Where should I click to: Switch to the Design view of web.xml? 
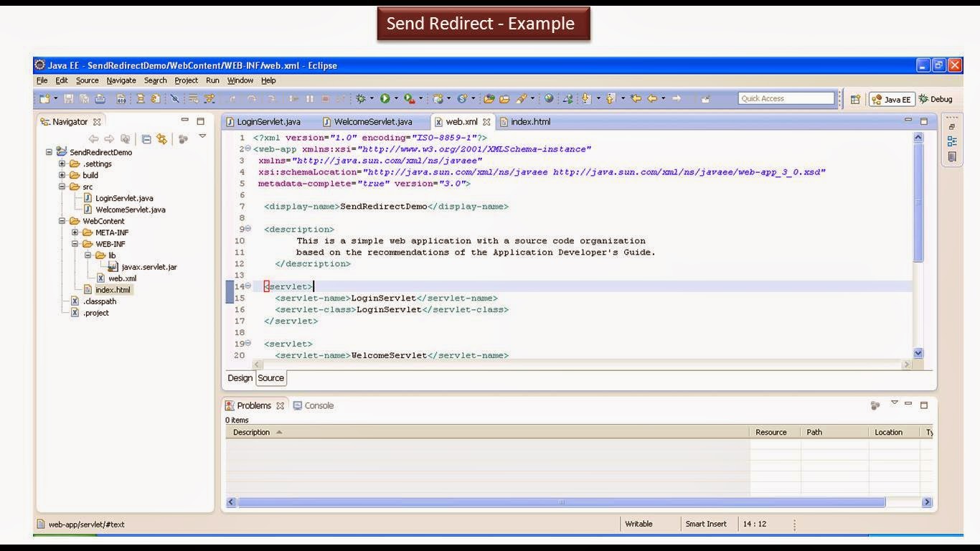point(240,377)
